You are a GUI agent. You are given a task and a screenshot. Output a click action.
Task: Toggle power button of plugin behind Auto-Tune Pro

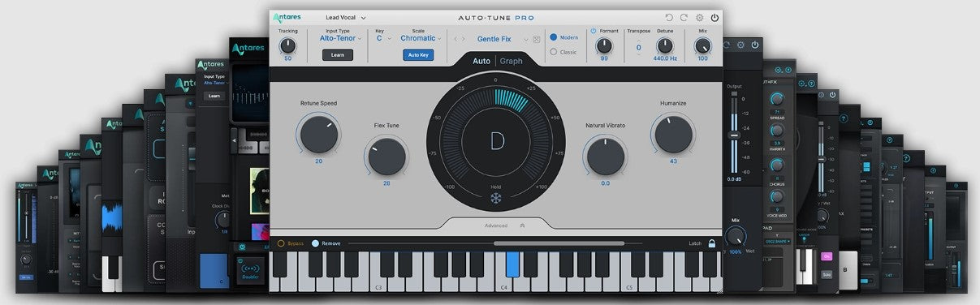[x=754, y=45]
